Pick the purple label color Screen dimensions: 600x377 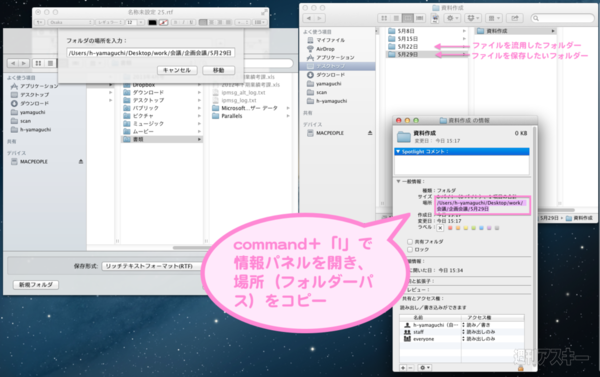click(x=489, y=228)
